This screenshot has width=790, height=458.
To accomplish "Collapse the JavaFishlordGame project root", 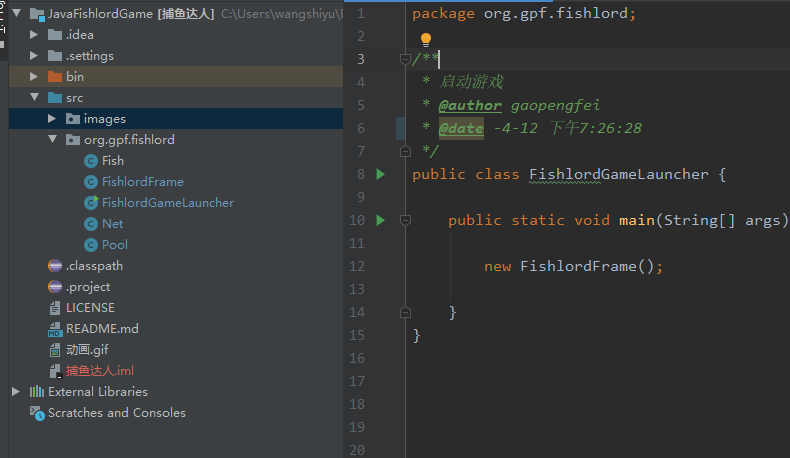I will click(x=17, y=13).
